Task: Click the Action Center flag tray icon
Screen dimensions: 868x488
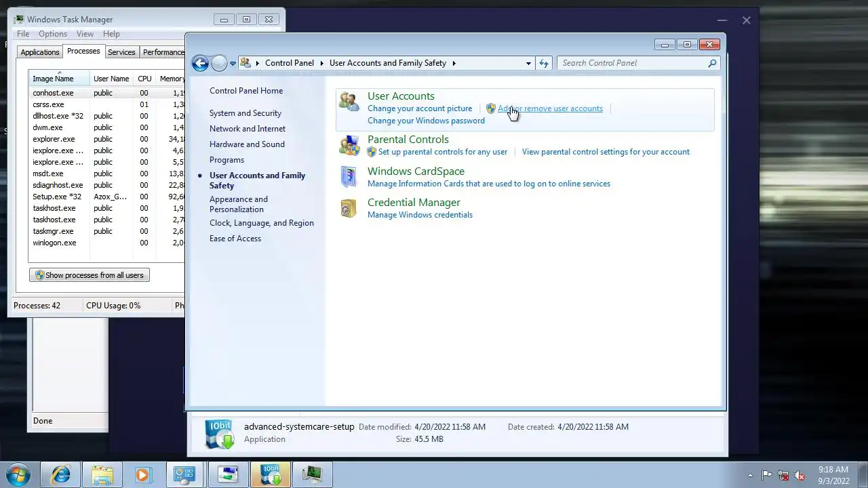Action: 767,475
